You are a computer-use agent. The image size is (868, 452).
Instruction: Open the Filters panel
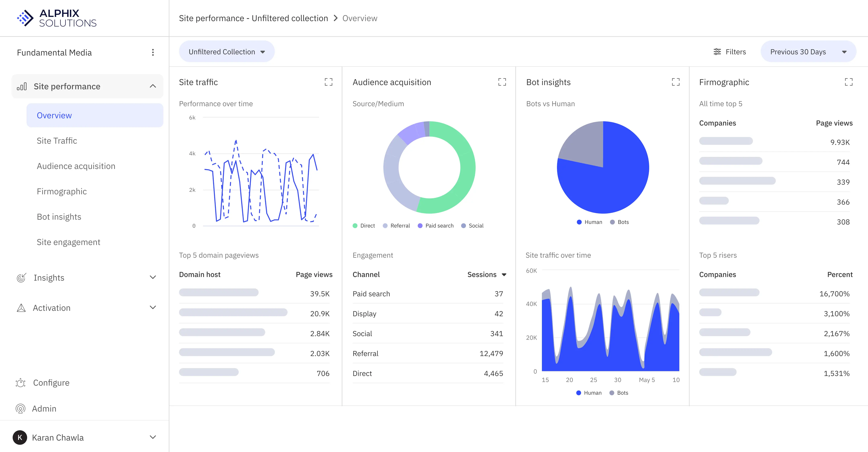click(x=730, y=52)
